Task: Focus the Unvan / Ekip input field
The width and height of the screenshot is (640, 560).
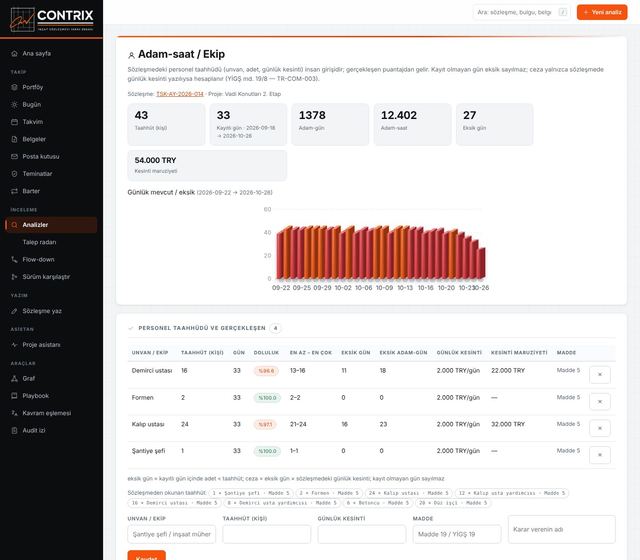Action: click(171, 534)
